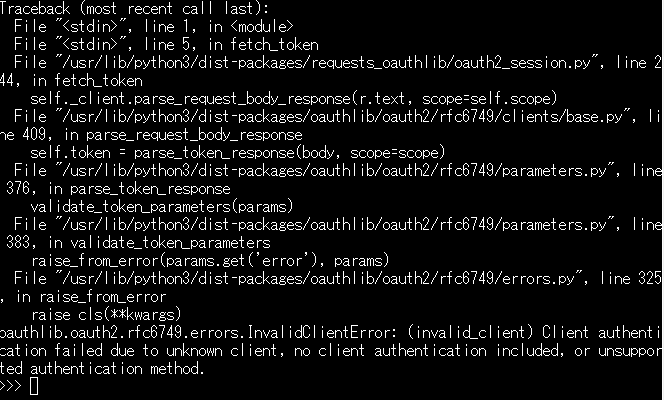Click the >>> prompt symbol
The image size is (664, 400).
tap(12, 387)
